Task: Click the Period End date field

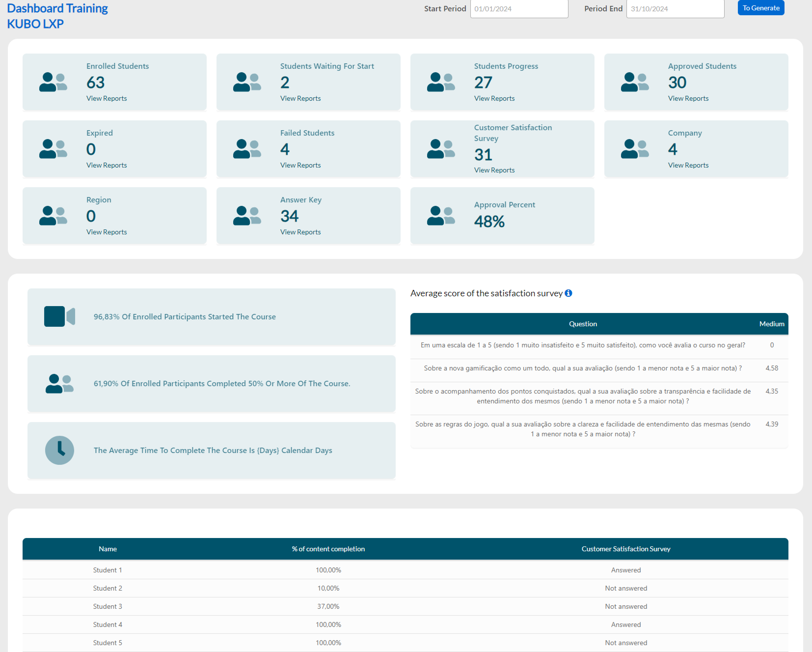Action: coord(675,9)
